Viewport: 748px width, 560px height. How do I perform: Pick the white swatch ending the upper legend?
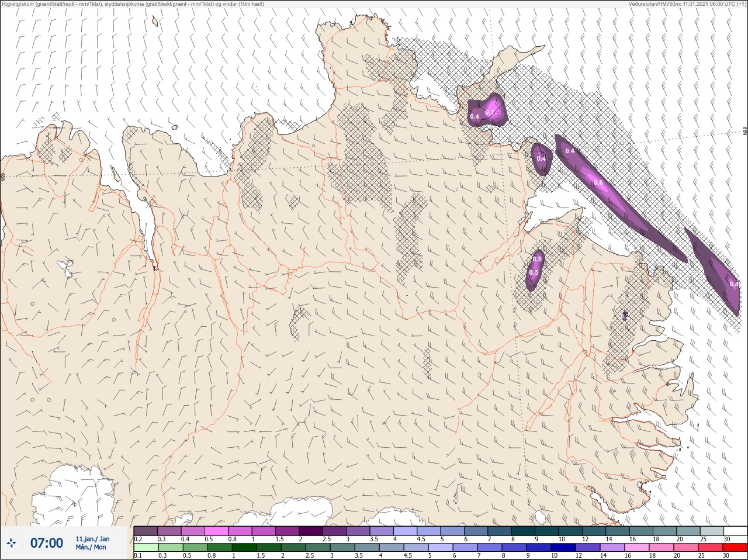(x=735, y=531)
